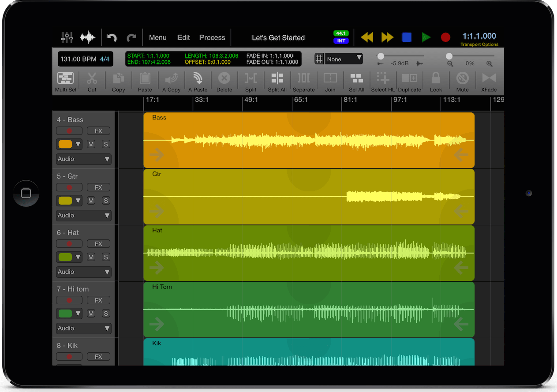Viewport: 557px width, 392px height.
Task: Click the waveform editor icon
Action: (x=88, y=38)
